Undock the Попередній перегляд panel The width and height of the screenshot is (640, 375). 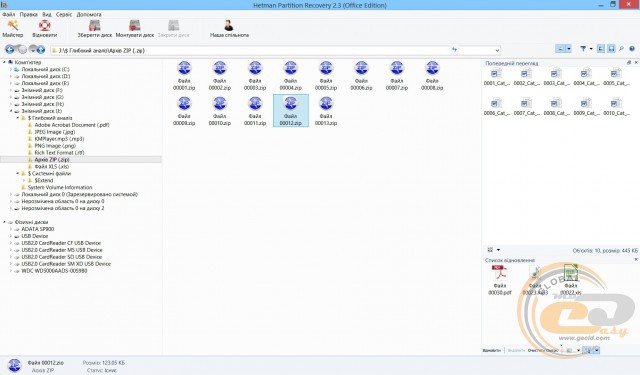(629, 62)
